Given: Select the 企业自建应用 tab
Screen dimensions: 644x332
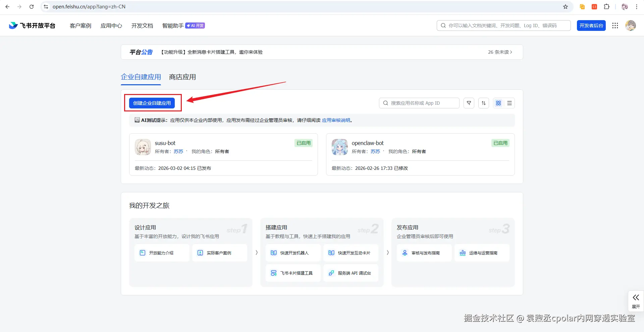Looking at the screenshot, I should (x=141, y=77).
